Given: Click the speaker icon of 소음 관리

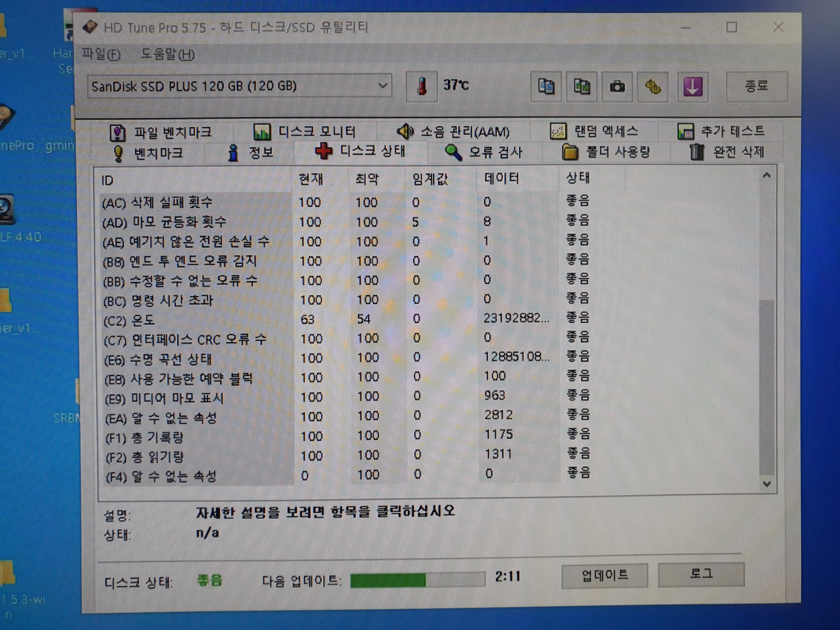Looking at the screenshot, I should 405,131.
